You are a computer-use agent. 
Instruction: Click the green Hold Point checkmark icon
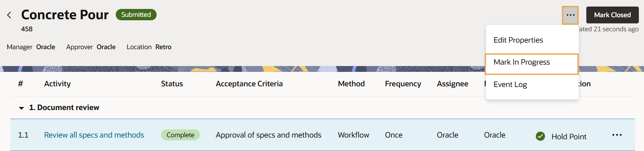[540, 137]
